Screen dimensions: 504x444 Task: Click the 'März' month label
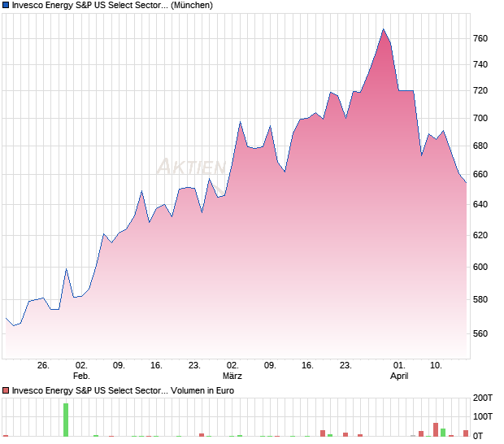pos(232,376)
